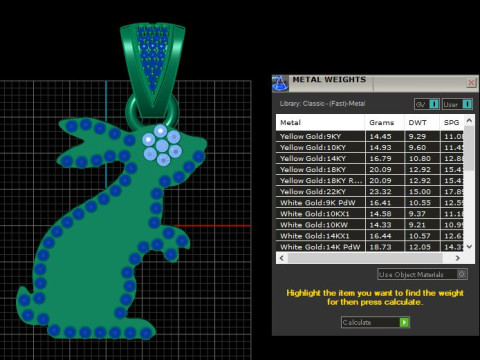The image size is (480, 360).
Task: Click the Metal Weights wizard icon
Action: [x=280, y=83]
